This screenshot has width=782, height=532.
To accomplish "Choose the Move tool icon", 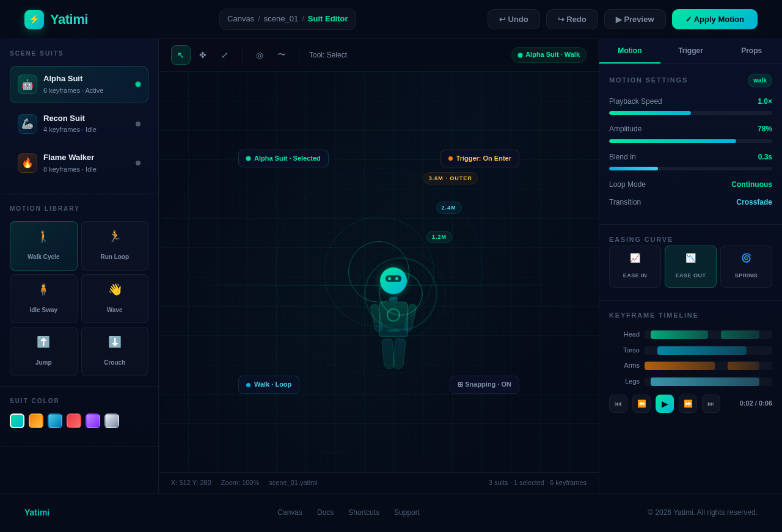I will (203, 55).
